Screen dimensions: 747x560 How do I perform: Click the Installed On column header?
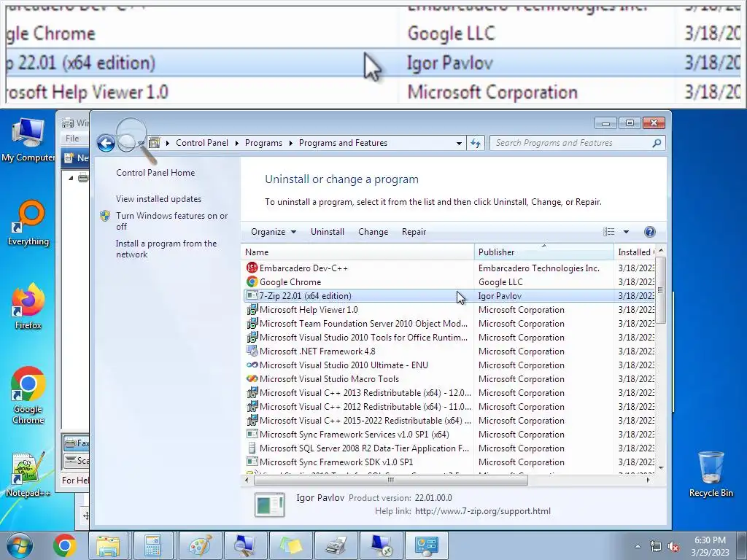[635, 252]
